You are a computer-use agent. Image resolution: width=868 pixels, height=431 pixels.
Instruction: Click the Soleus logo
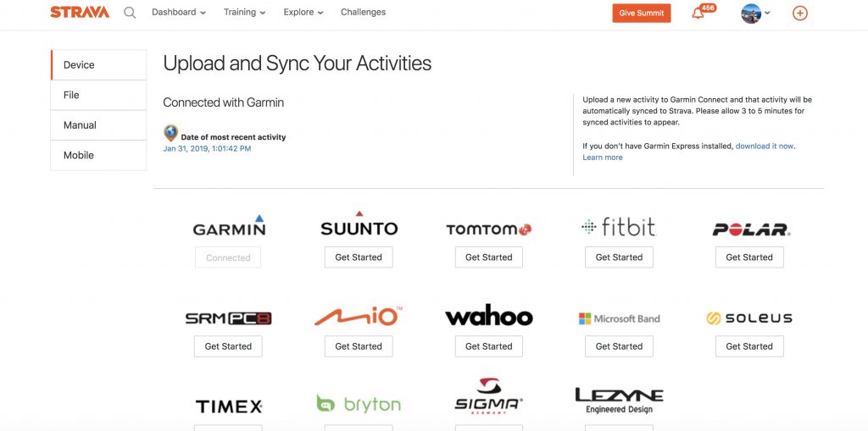point(749,318)
